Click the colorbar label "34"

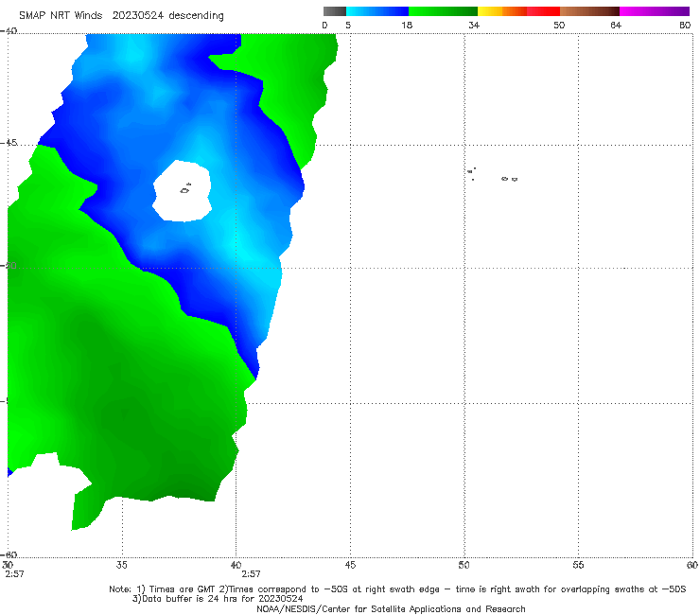(x=474, y=25)
